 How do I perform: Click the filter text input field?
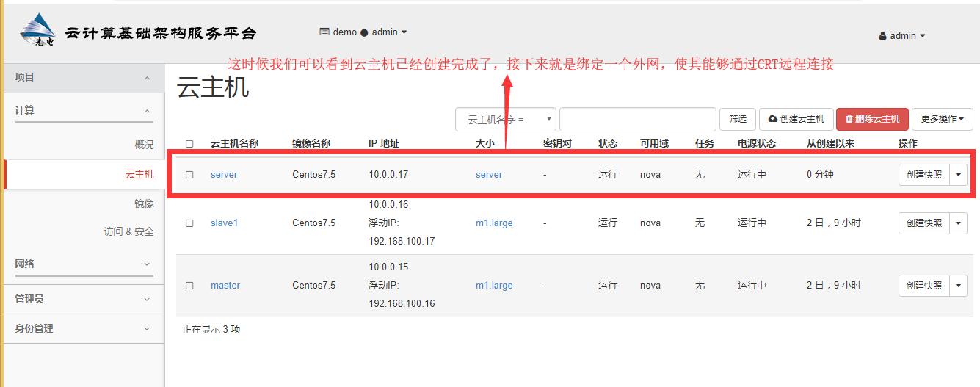point(637,119)
